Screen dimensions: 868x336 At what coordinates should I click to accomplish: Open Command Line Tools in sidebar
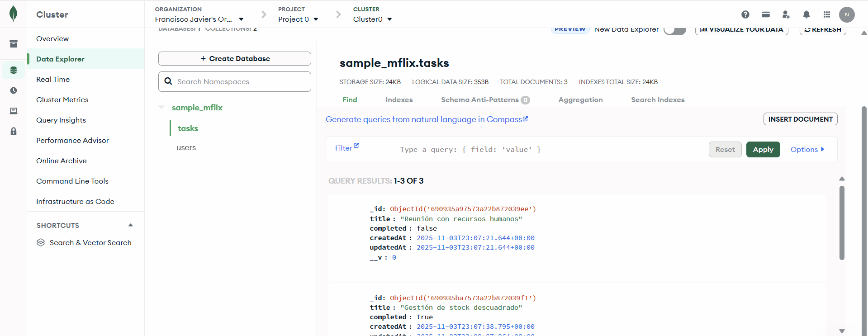[x=86, y=181]
